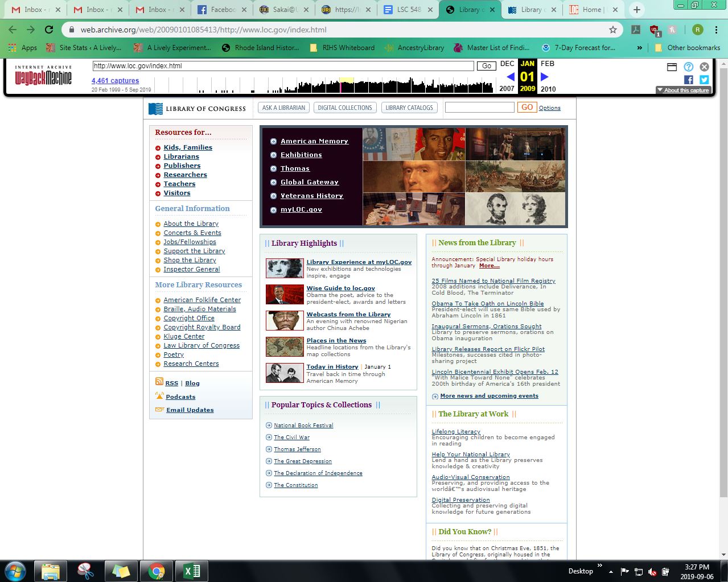
Task: Open Snipping Tool from taskbar
Action: point(86,571)
